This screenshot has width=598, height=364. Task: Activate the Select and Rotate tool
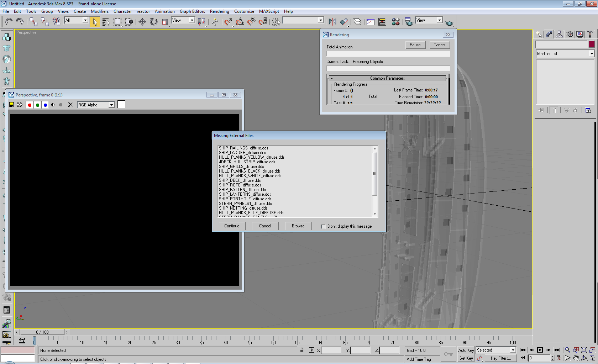point(153,22)
